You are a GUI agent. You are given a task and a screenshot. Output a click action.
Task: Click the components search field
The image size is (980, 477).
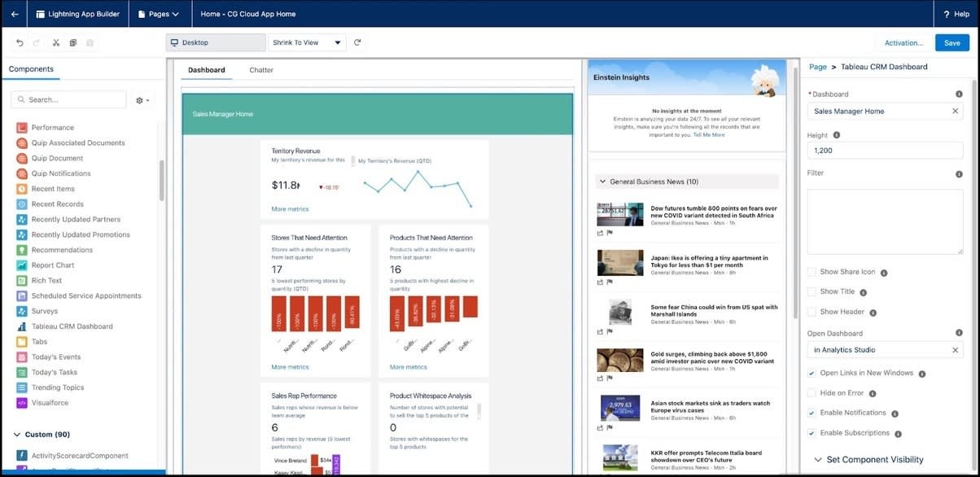69,100
